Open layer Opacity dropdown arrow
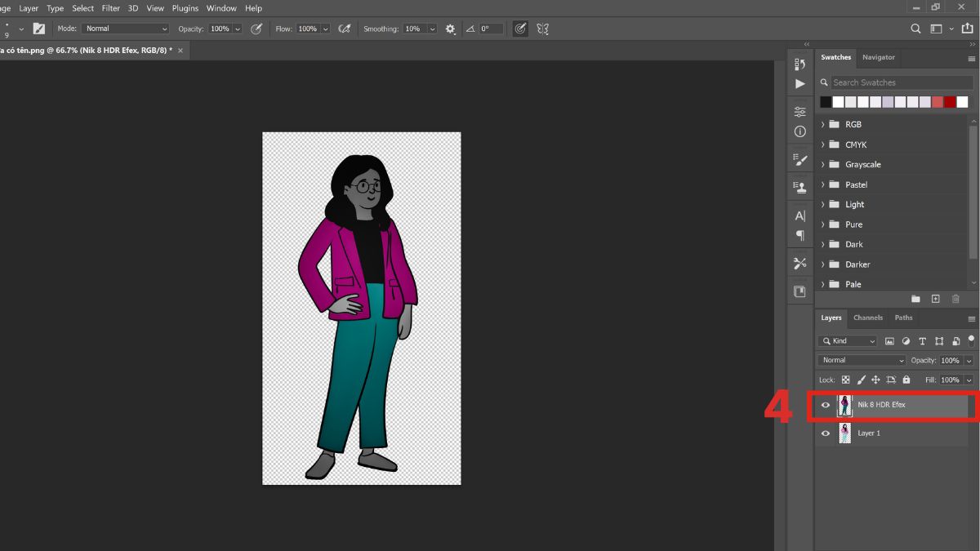The image size is (980, 551). pyautogui.click(x=969, y=360)
